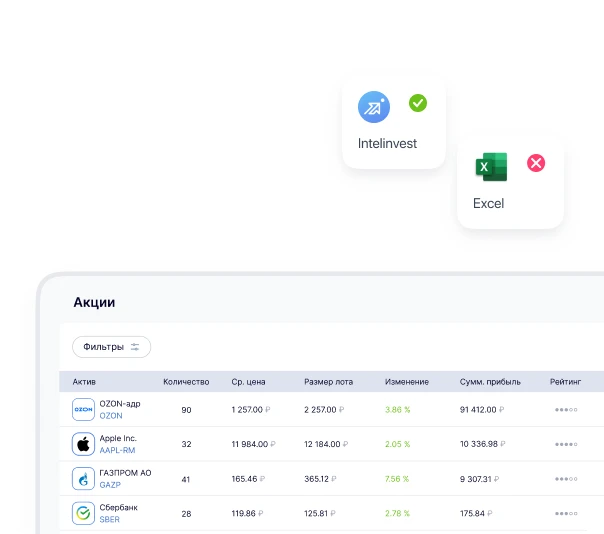The height and width of the screenshot is (534, 604).
Task: Sort by Ср. цена column header
Action: click(248, 382)
